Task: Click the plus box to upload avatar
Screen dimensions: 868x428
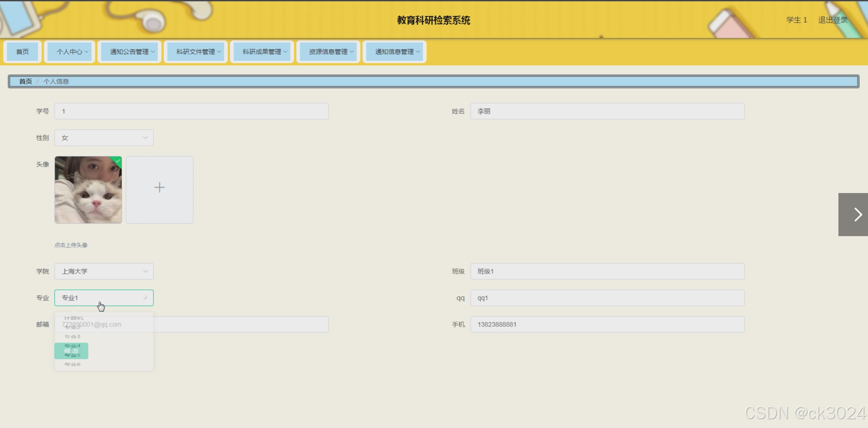Action: tap(159, 190)
